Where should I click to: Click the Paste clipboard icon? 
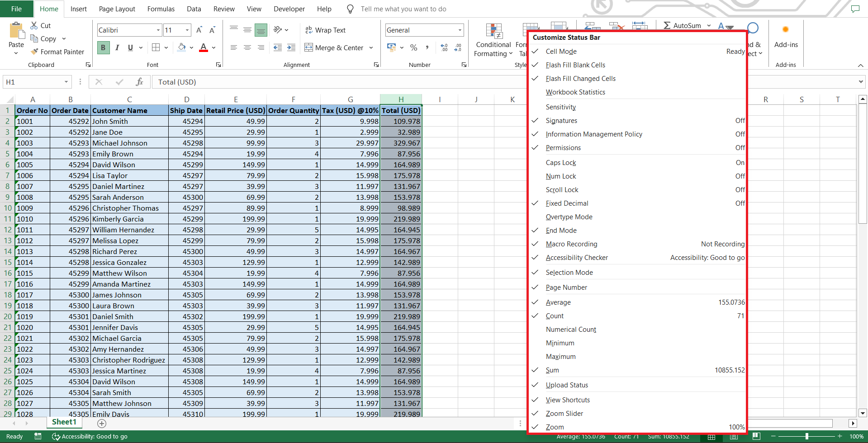16,31
